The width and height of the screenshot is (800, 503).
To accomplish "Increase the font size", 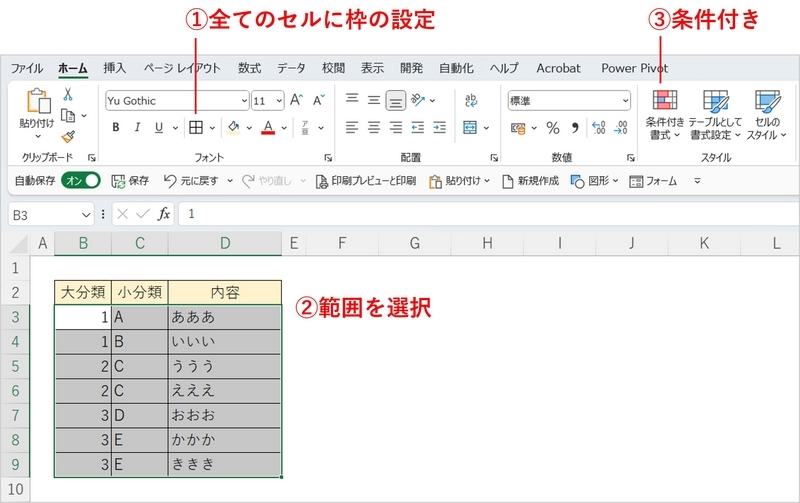I will point(296,100).
